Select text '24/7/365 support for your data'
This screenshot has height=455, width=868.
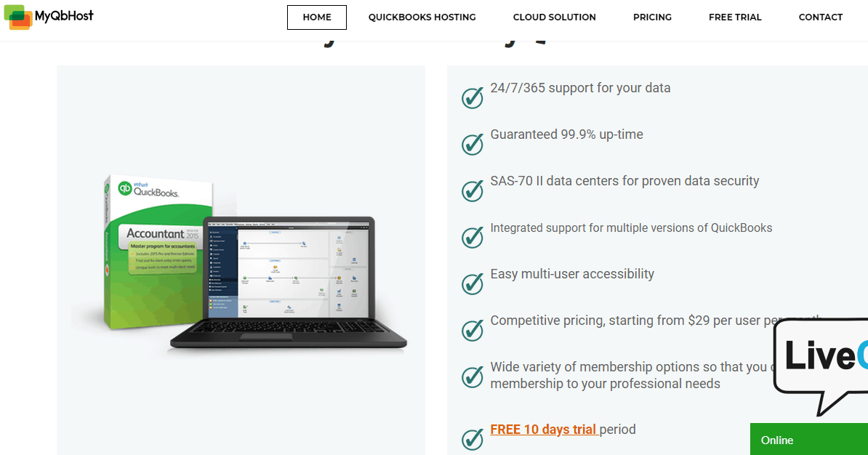580,88
